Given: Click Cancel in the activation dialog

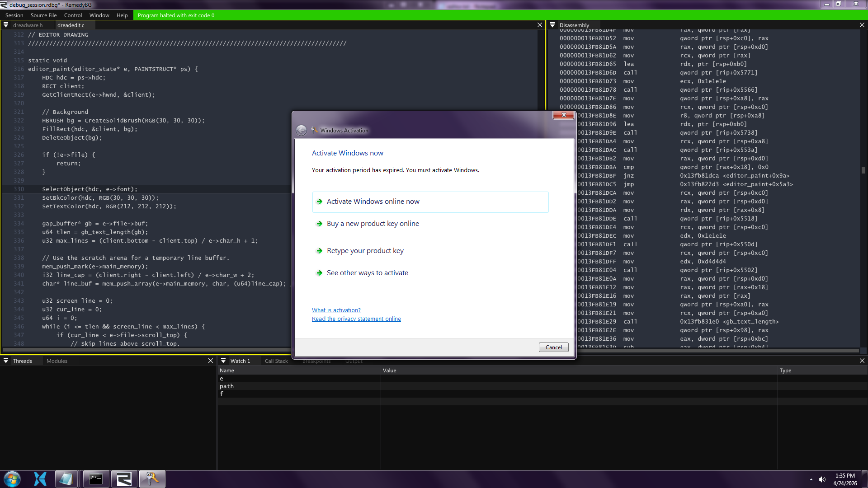Looking at the screenshot, I should coord(553,347).
